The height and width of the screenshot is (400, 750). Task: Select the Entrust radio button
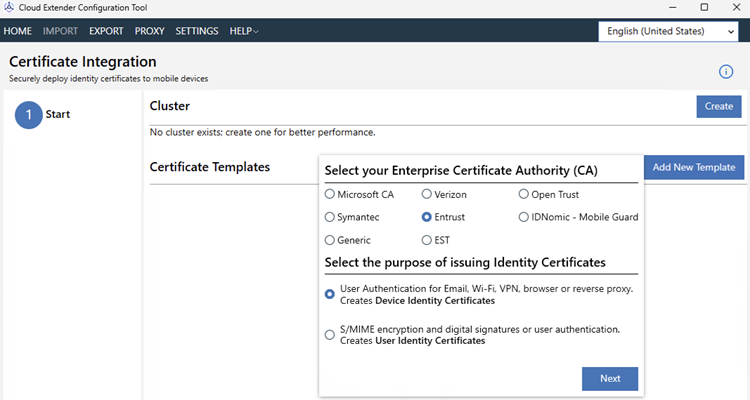point(427,217)
